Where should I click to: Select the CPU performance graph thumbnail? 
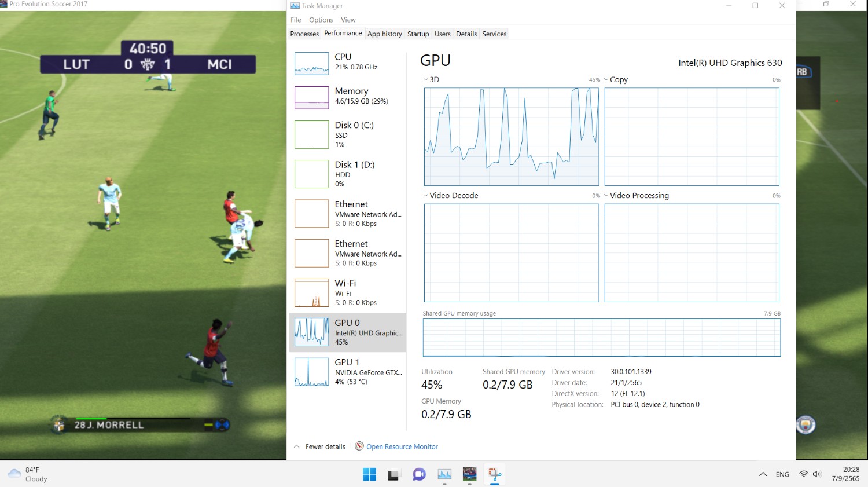[311, 63]
